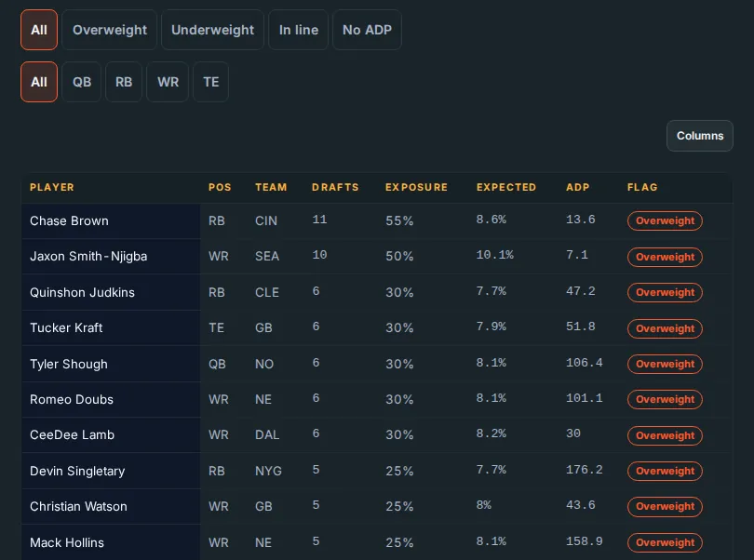Viewport: 754px width, 560px height.
Task: Click ADP value 176.2
Action: [585, 470]
